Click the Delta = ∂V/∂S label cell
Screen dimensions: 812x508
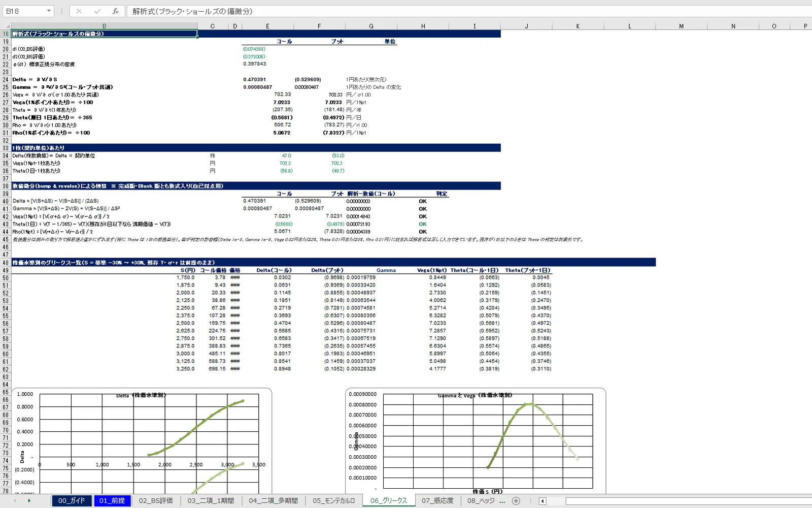tap(35, 79)
